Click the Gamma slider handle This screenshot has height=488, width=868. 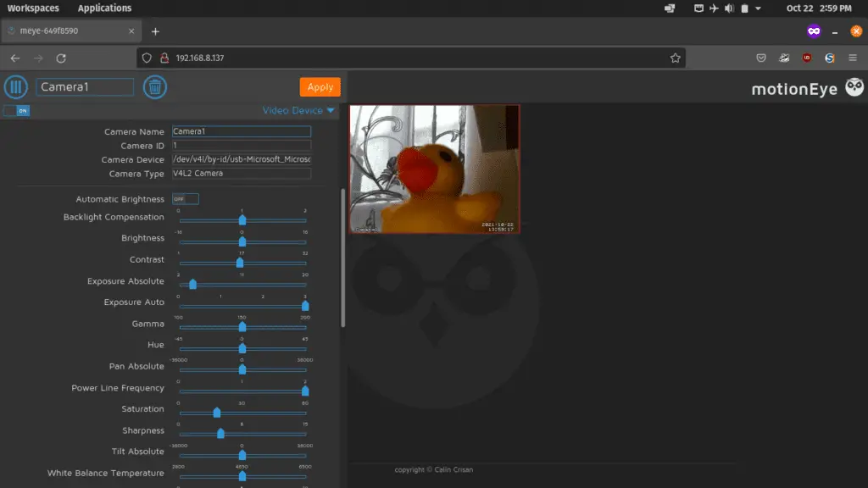tap(242, 326)
